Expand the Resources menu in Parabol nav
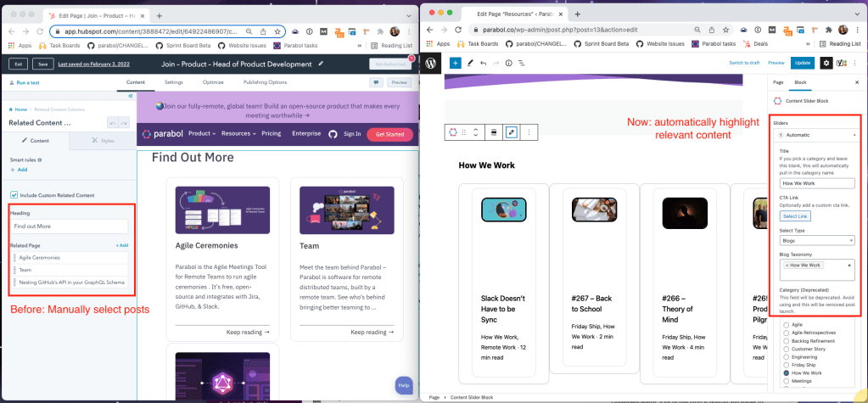This screenshot has height=403, width=868. tap(238, 133)
